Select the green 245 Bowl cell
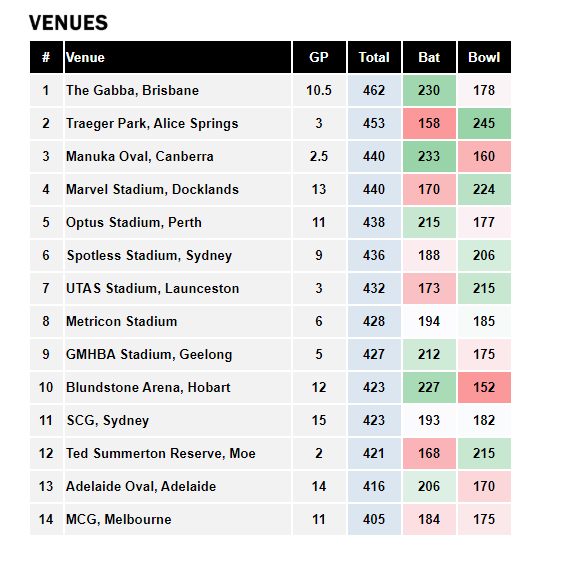Screen dimensions: 580x562 coord(484,123)
